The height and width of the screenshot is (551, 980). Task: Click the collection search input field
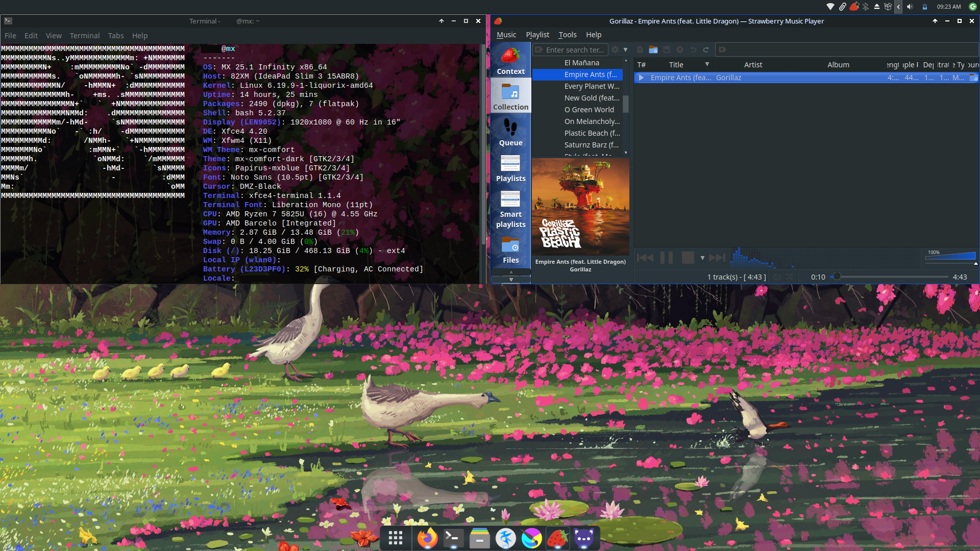(x=574, y=49)
